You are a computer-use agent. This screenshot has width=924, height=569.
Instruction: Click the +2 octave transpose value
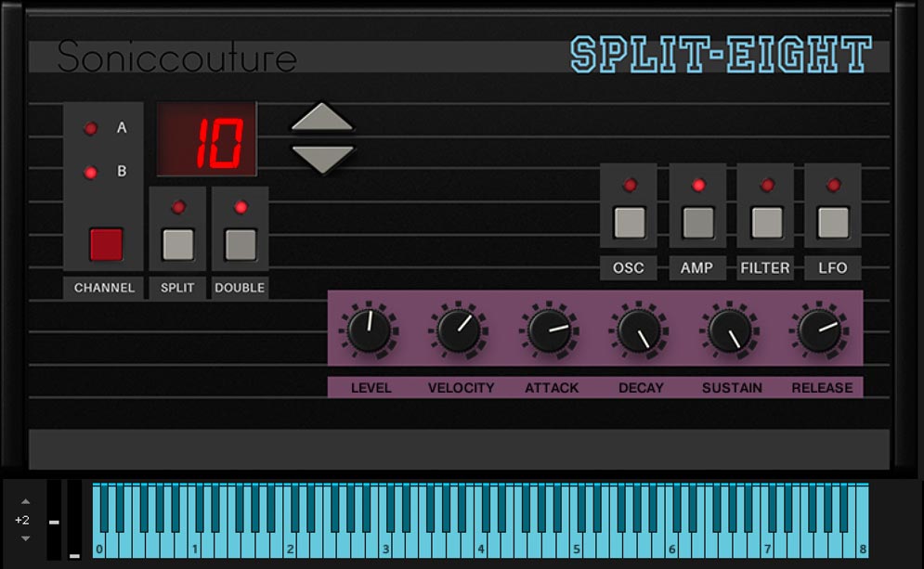pos(21,520)
